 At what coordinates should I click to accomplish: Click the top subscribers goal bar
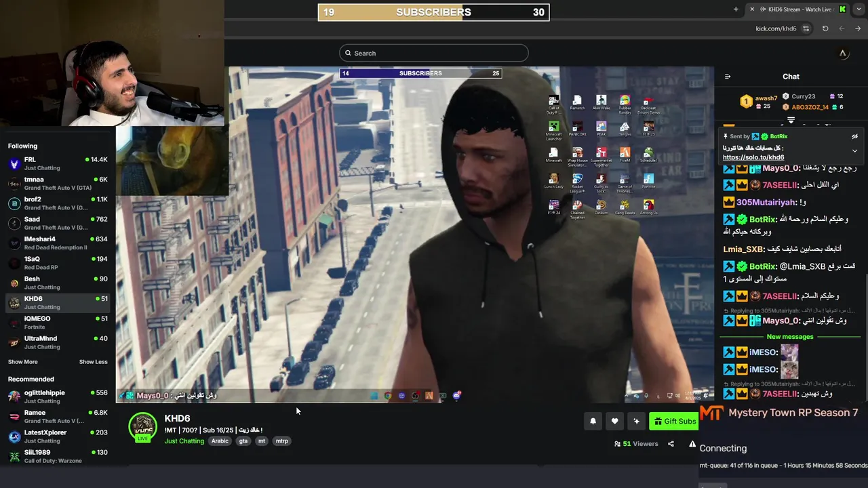433,12
